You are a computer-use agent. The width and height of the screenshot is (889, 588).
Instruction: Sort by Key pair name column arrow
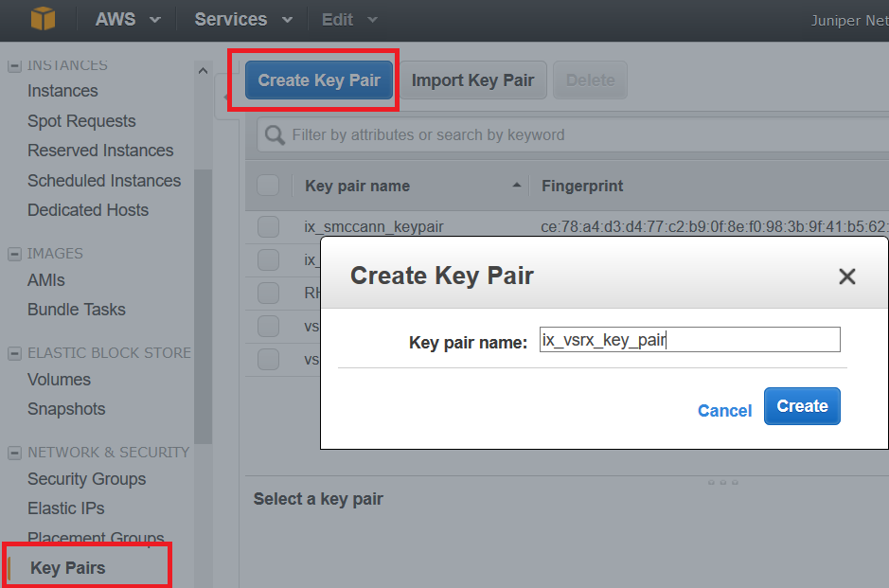pos(517,186)
